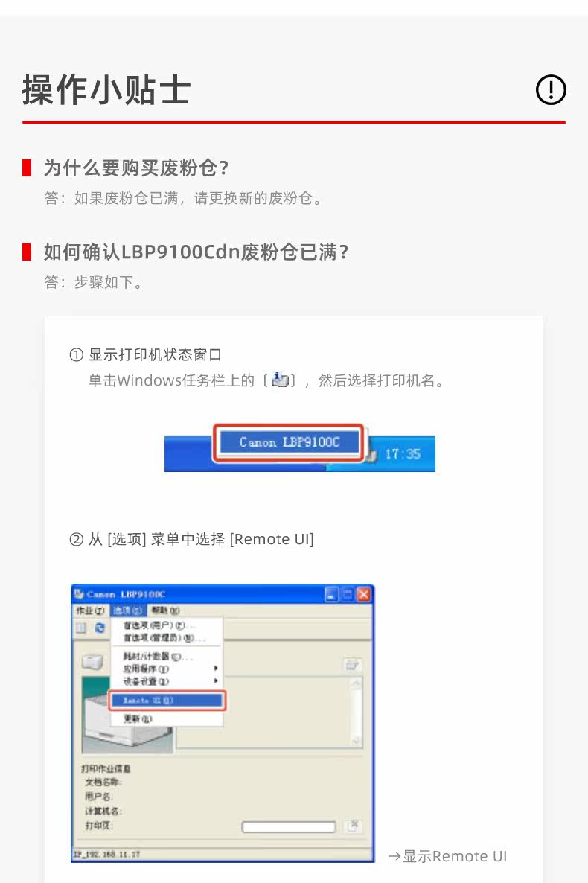
Task: Click the resolve error icon above the message box
Action: pyautogui.click(x=353, y=665)
